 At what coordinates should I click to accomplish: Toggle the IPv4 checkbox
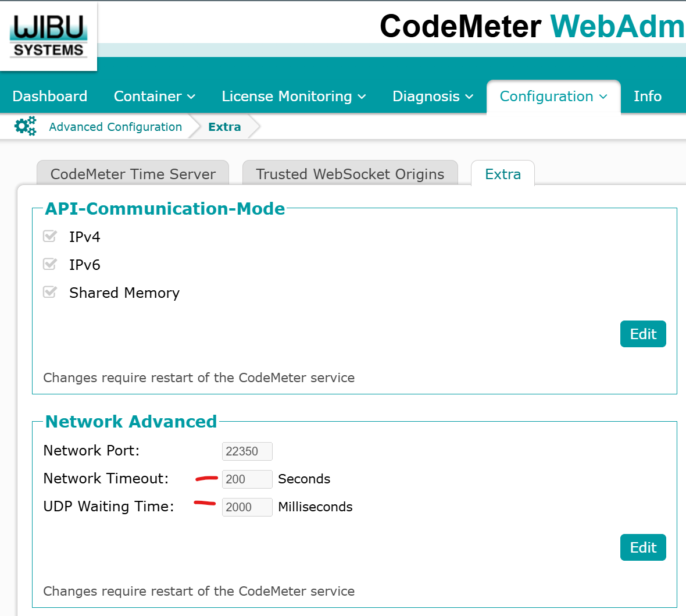pos(50,236)
